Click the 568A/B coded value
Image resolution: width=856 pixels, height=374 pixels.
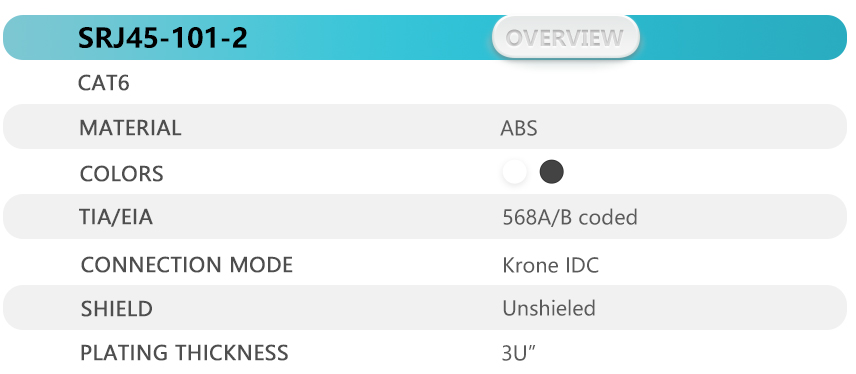coord(569,217)
